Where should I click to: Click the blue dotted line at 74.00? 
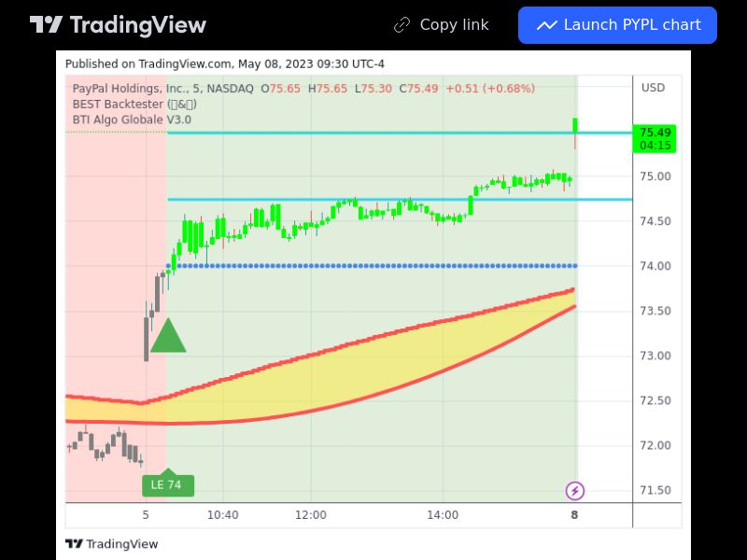(x=372, y=266)
